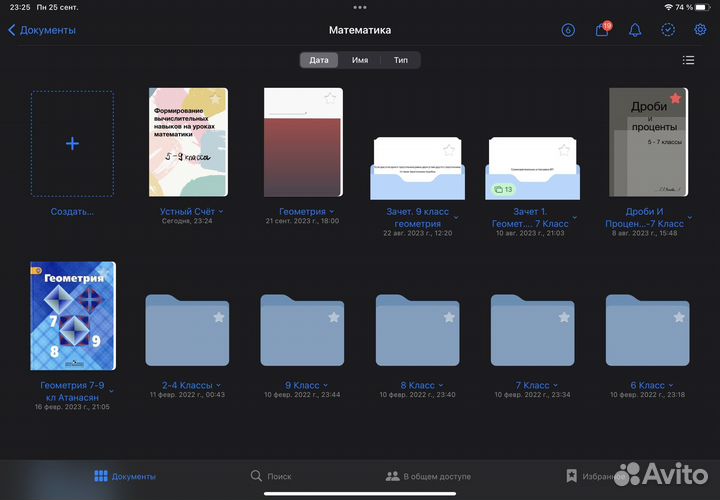The height and width of the screenshot is (500, 720).
Task: Toggle favorite star on Устный Счёт document
Action: tap(215, 98)
